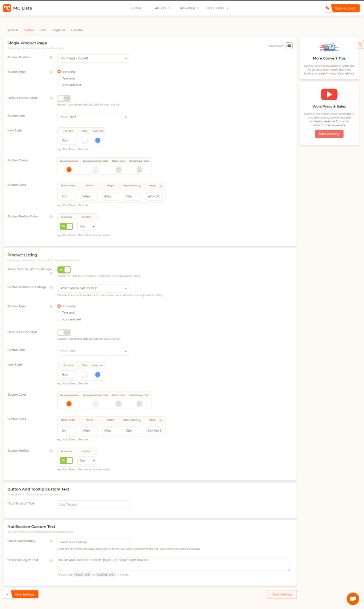Click help icon on Border radius in Single Product
Viewport: 364px width, 609px height.
coord(140,186)
